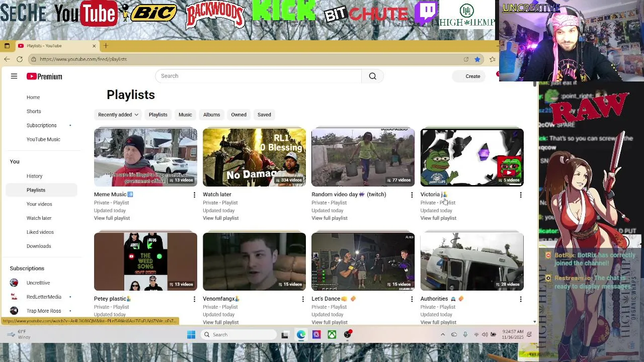This screenshot has width=644, height=362.
Task: Open more options for Venomfangx playlist
Action: coord(303,299)
